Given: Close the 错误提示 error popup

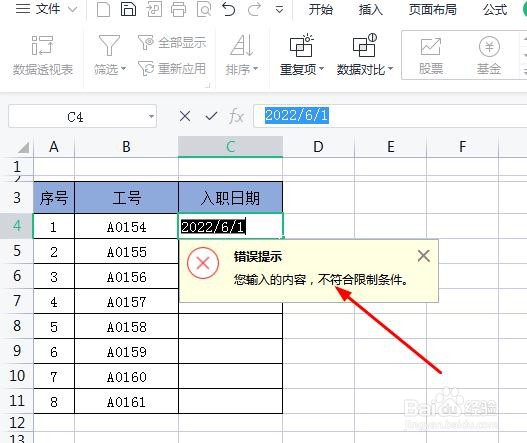Looking at the screenshot, I should coord(423,256).
